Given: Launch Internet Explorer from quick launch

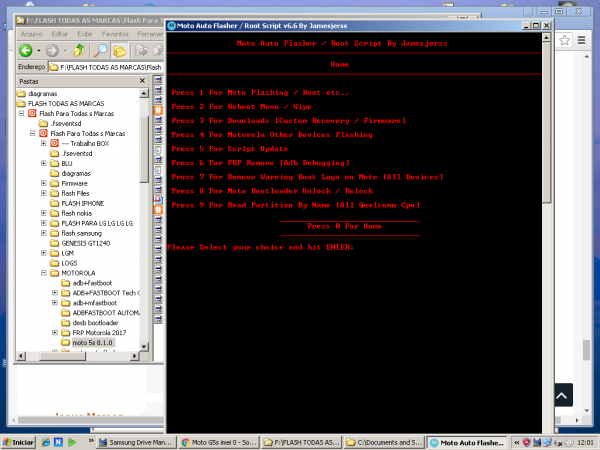Looking at the screenshot, I should tap(45, 442).
